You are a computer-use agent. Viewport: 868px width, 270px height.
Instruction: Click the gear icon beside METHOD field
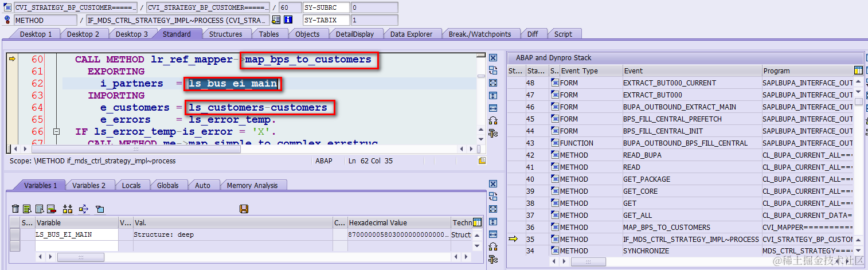coord(7,20)
